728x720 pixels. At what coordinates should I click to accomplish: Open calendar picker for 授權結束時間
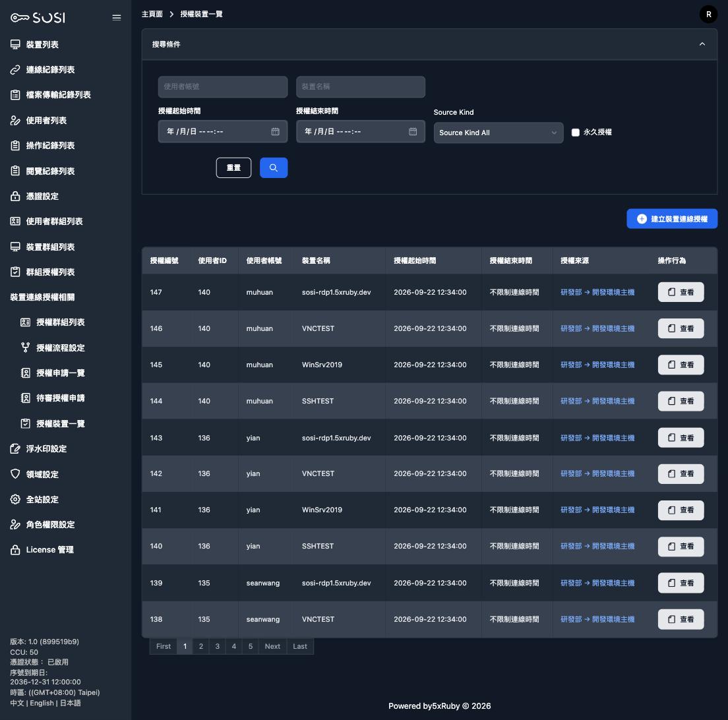(x=413, y=131)
